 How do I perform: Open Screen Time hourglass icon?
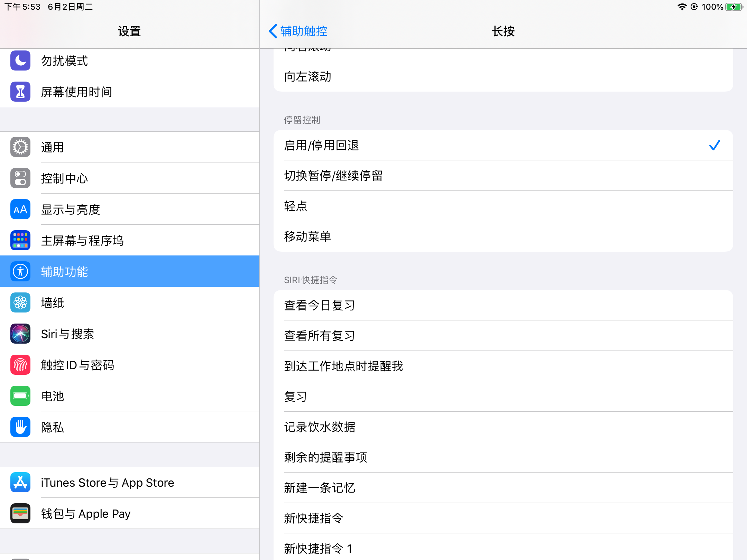20,92
